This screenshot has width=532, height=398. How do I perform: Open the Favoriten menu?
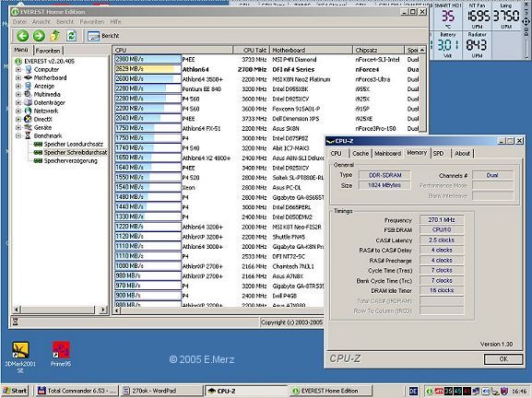click(92, 22)
